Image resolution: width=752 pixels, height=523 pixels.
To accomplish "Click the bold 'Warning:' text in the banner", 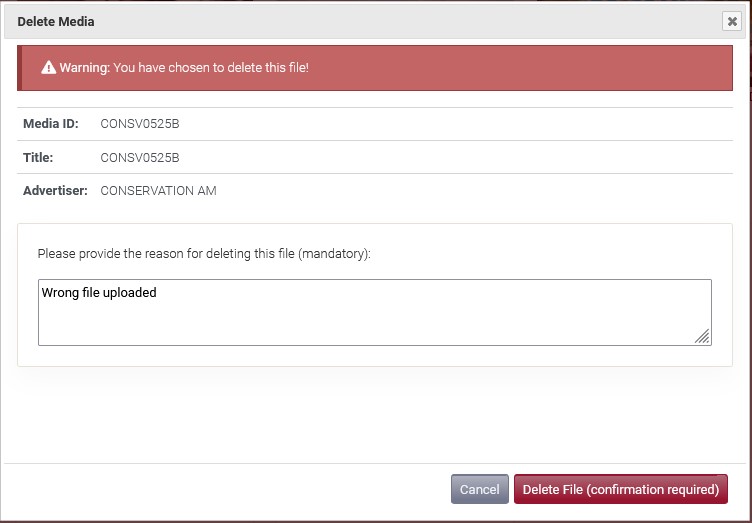I will 85,68.
